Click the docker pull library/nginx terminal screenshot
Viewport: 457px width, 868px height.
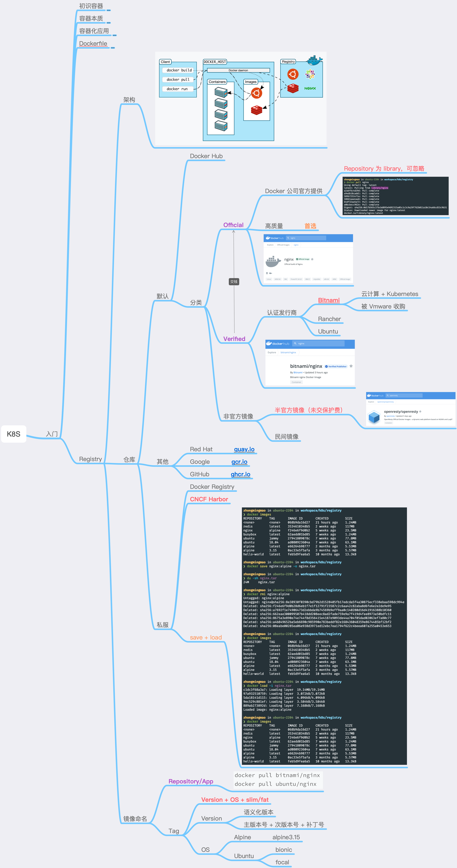[x=395, y=196]
